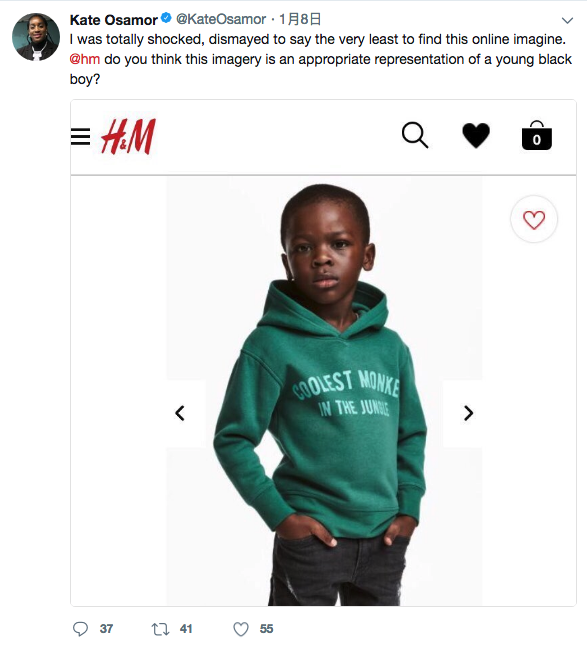Toggle the red outline heart to favorite product
This screenshot has height=647, width=587.
tap(534, 220)
